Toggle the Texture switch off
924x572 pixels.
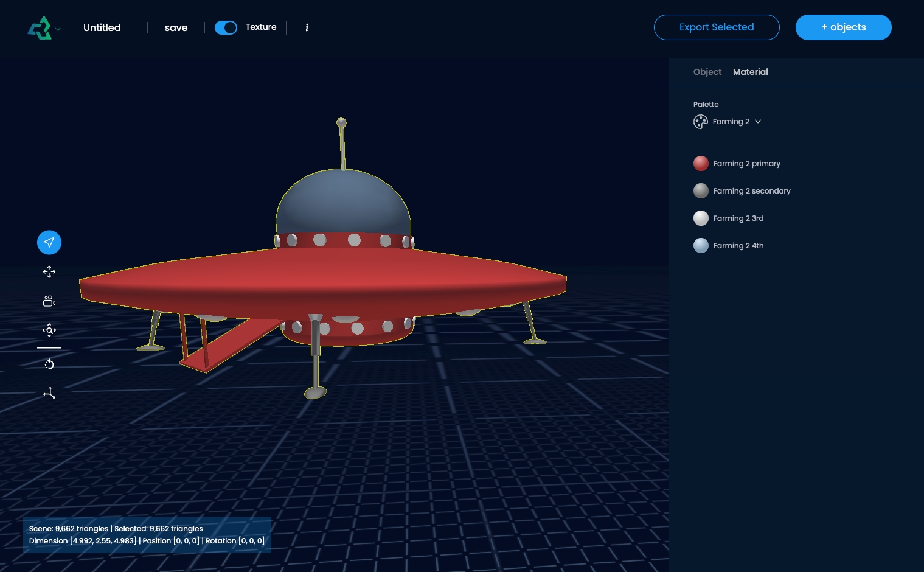226,27
